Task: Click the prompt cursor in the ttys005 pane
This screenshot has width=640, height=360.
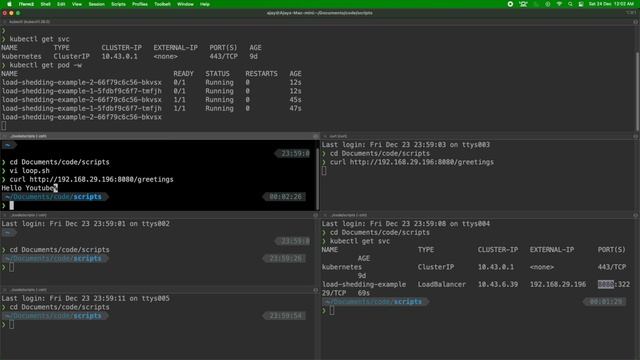Action: [11, 324]
